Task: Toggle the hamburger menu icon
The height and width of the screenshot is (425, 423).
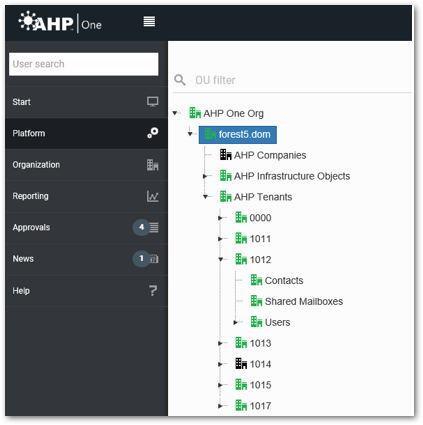Action: tap(149, 22)
